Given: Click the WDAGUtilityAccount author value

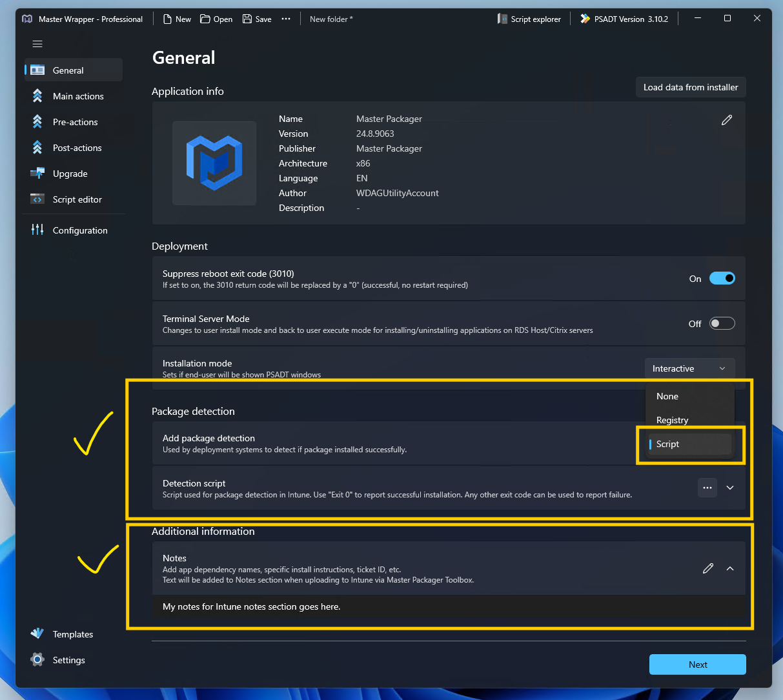Looking at the screenshot, I should 398,193.
